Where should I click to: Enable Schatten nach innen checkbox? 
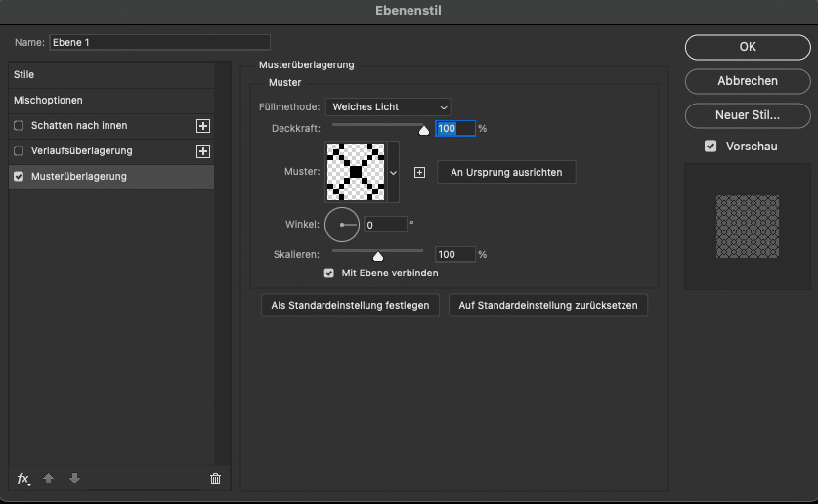click(x=19, y=126)
